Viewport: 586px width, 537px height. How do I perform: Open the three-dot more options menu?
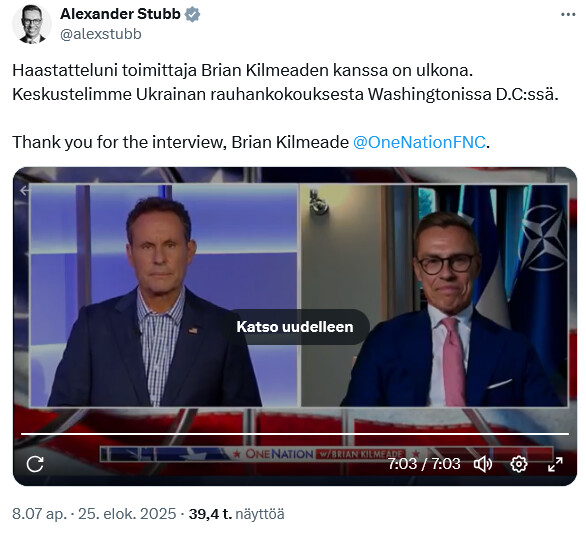pos(568,15)
